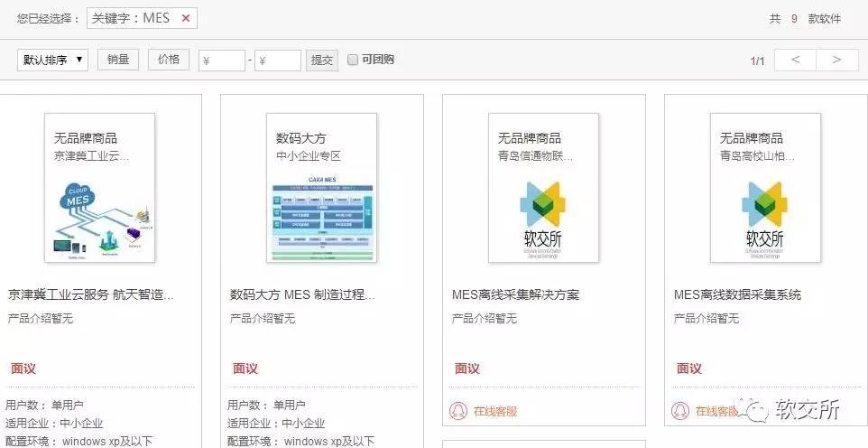Click the 1/1 page indicator

coord(757,61)
